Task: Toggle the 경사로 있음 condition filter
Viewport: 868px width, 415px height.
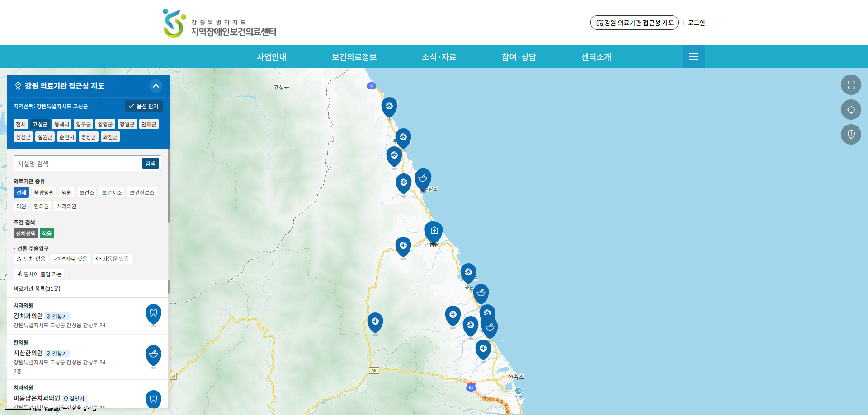Action: pos(71,259)
